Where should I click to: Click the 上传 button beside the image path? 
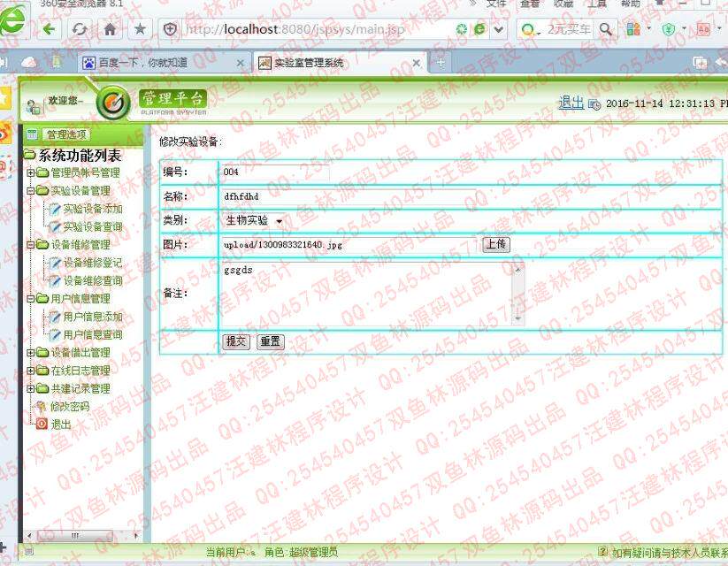click(x=495, y=244)
